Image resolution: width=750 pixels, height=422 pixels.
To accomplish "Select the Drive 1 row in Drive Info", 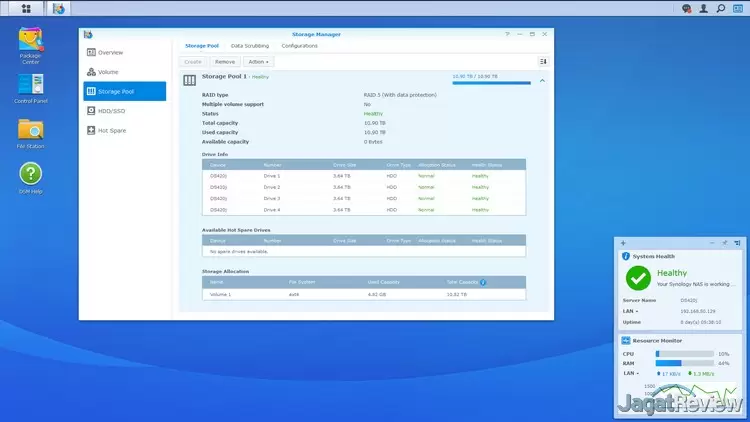I will (364, 176).
